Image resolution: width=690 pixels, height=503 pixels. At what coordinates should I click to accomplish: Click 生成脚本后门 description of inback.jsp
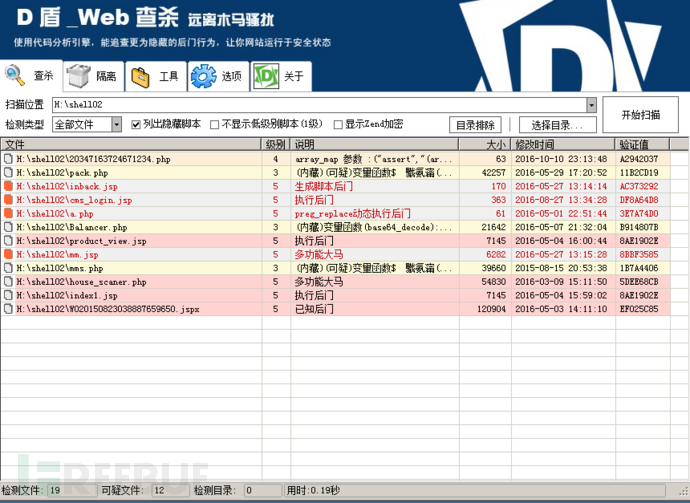tap(323, 187)
